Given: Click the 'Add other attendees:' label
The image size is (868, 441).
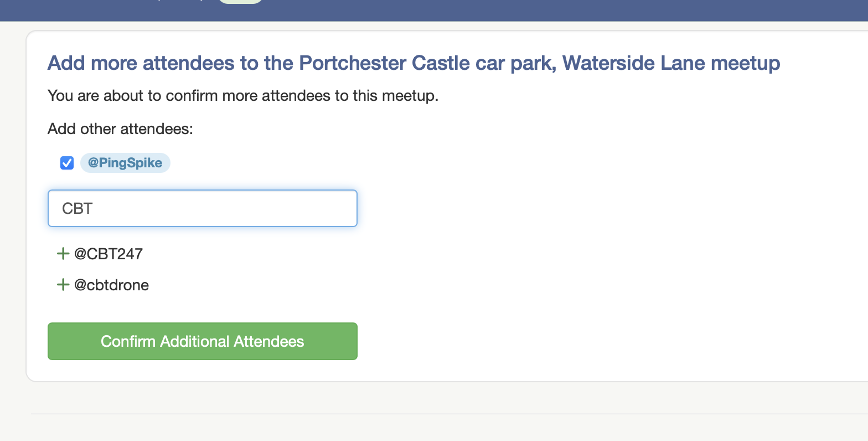Looking at the screenshot, I should click(x=120, y=129).
